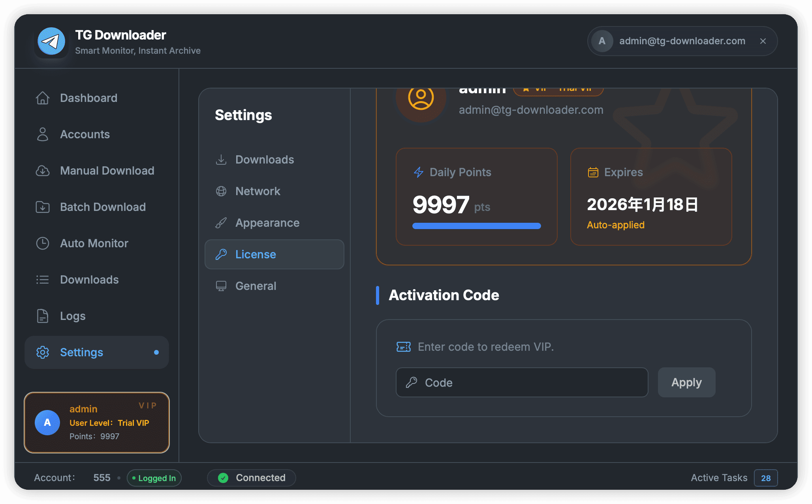Select the Accounts icon in the sidebar
This screenshot has width=812, height=504.
pyautogui.click(x=43, y=134)
